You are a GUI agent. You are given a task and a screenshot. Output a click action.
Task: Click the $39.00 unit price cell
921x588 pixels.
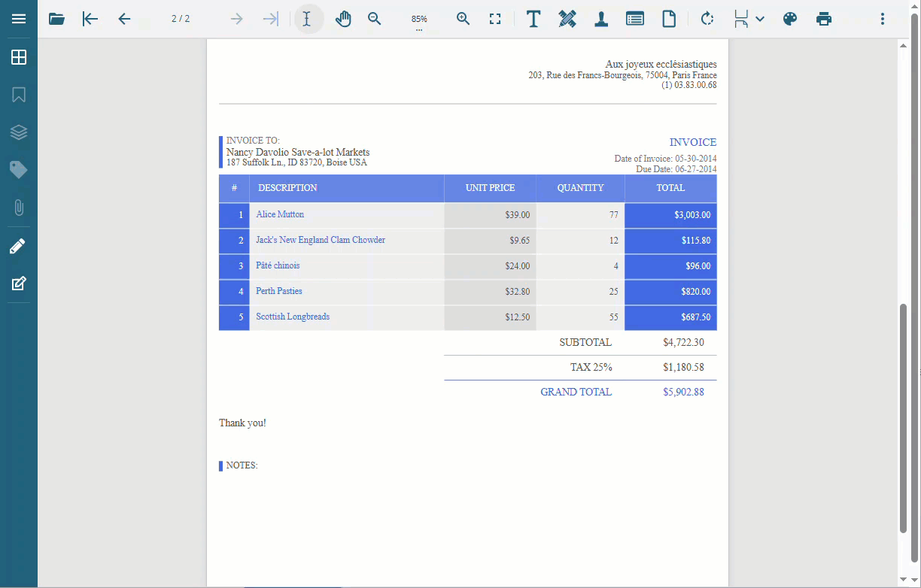[x=490, y=215]
